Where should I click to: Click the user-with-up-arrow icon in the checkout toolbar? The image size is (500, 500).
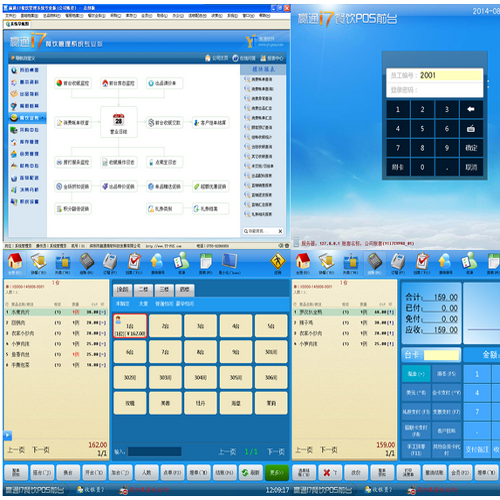445,261
